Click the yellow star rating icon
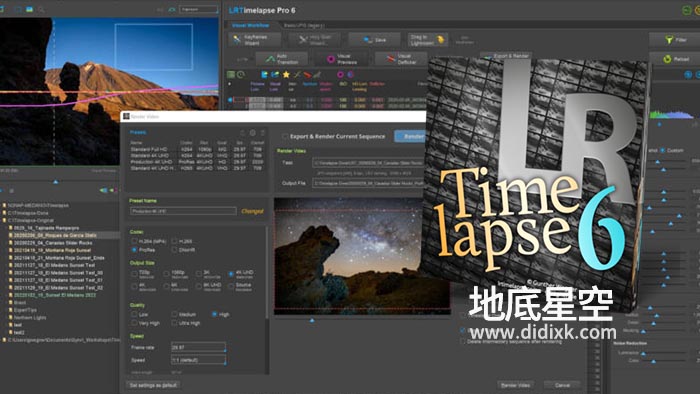The width and height of the screenshot is (700, 394). [x=286, y=75]
